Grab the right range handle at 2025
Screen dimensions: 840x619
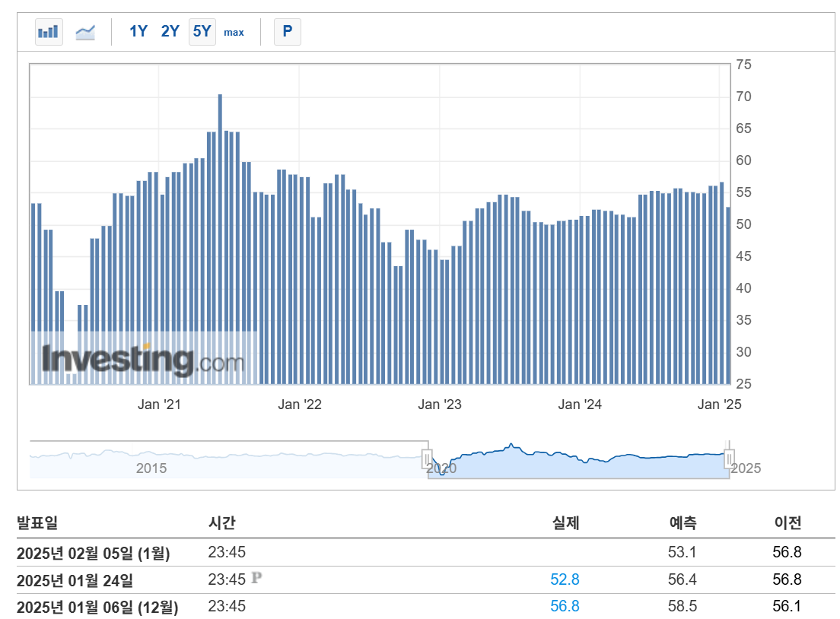coord(729,459)
